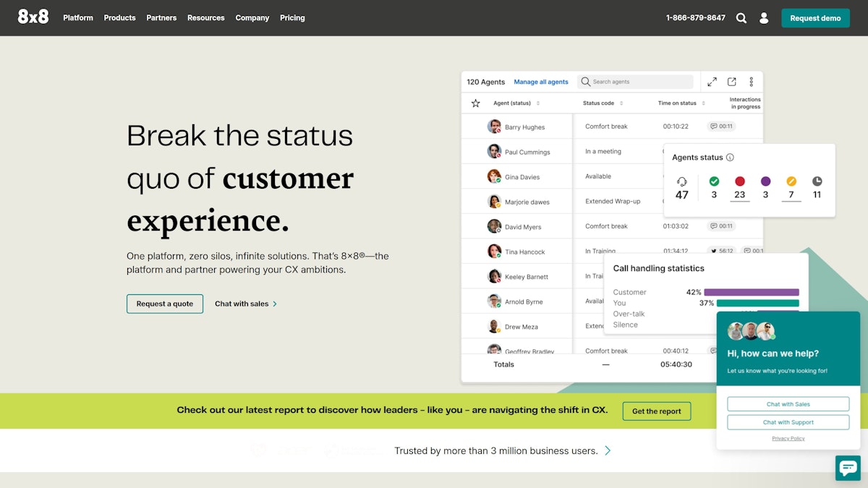Click the In a meeting status code
The image size is (868, 488).
(x=603, y=151)
